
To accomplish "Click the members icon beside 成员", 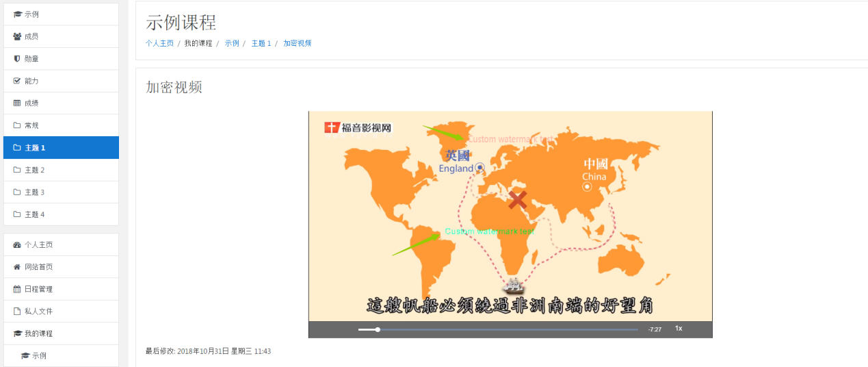I will click(17, 36).
